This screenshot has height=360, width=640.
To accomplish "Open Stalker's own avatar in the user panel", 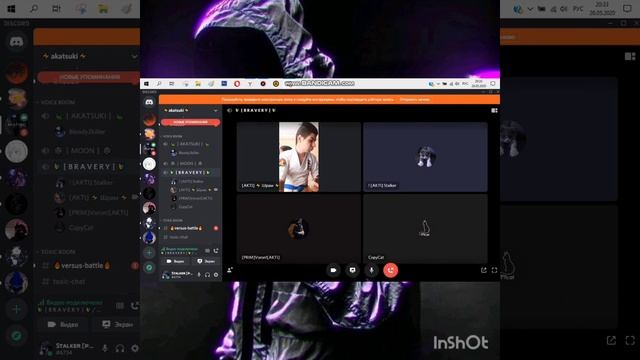I will pos(165,275).
